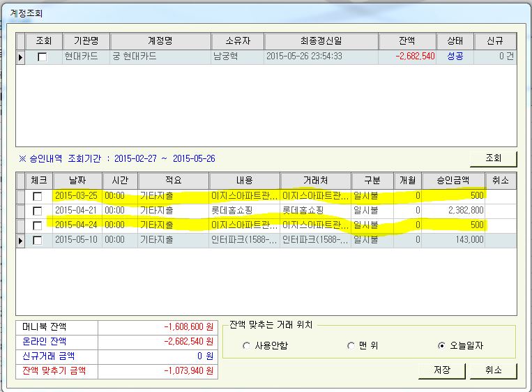
Task: Click the 잔액 column header in accounts table
Action: point(407,41)
